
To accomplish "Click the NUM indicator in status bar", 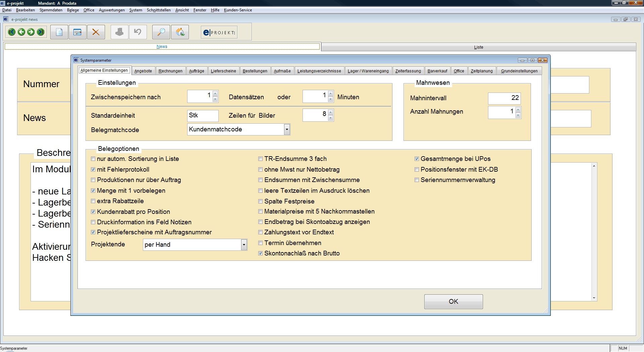I will click(623, 348).
